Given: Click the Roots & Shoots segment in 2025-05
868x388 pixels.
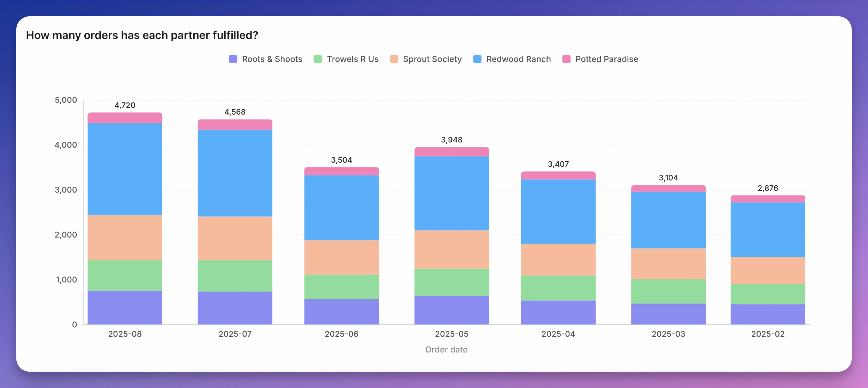Looking at the screenshot, I should (x=451, y=310).
